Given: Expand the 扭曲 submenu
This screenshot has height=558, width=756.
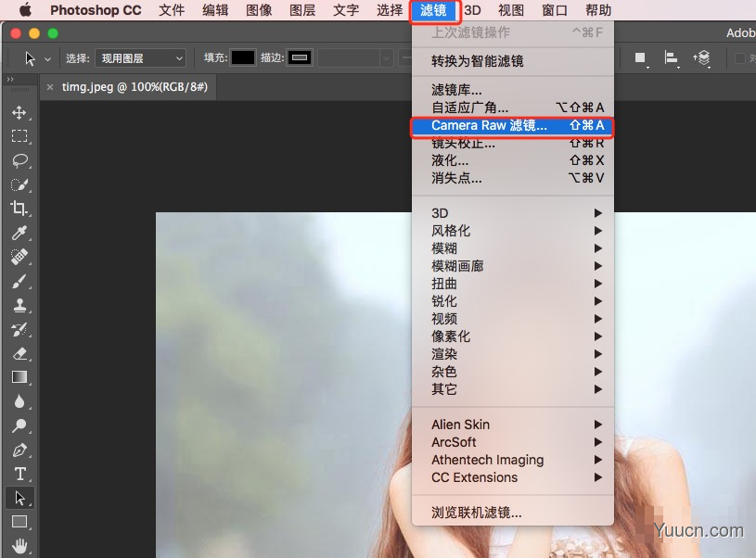Looking at the screenshot, I should point(512,284).
